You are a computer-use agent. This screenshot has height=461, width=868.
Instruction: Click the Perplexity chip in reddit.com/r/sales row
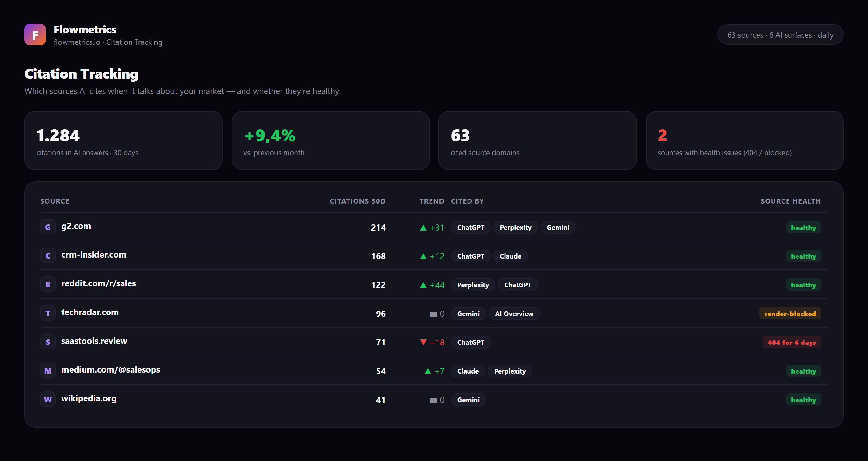click(x=473, y=285)
